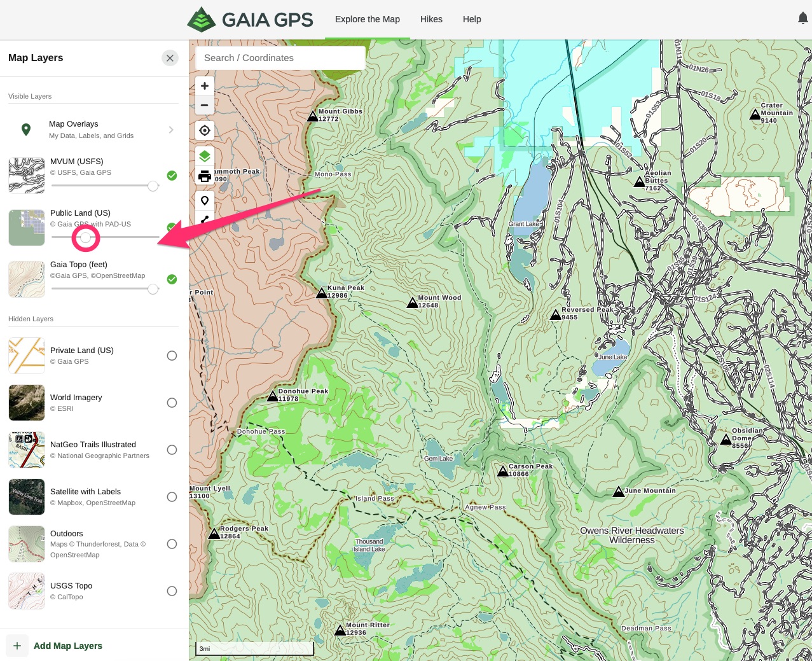The image size is (812, 661).
Task: Click NatGeo Trails Illustrated thumbnail
Action: 27,450
